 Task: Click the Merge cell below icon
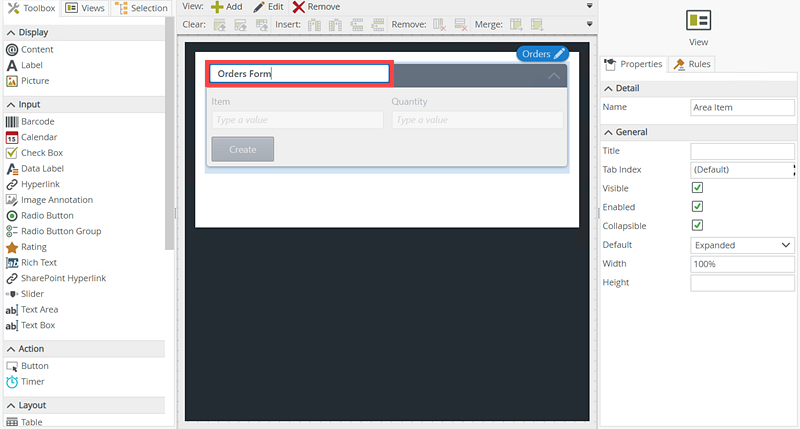537,24
